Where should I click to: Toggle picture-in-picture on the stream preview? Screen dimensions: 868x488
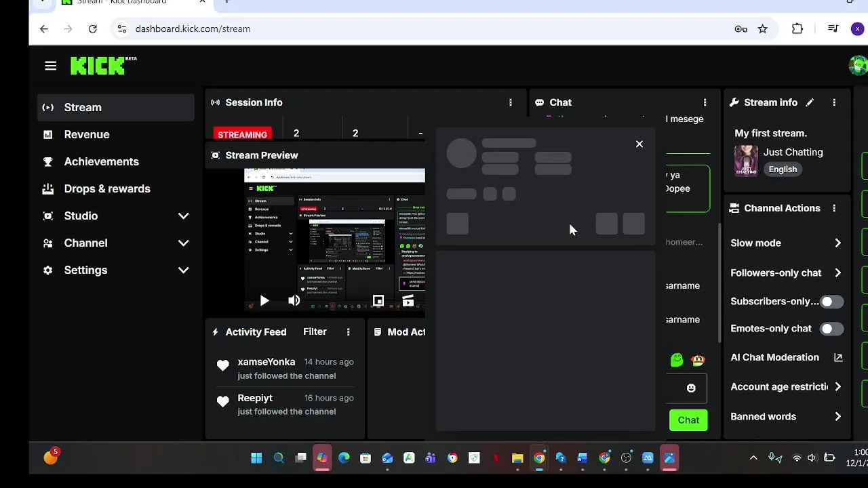pyautogui.click(x=378, y=301)
